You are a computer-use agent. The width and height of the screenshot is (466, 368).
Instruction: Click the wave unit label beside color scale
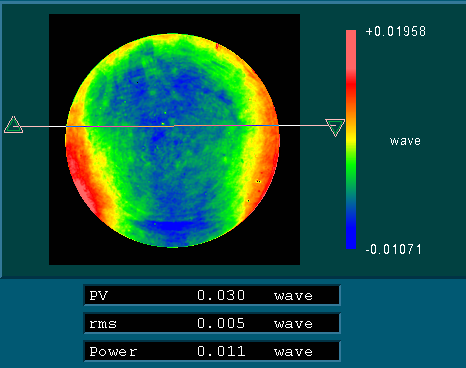[x=405, y=141]
